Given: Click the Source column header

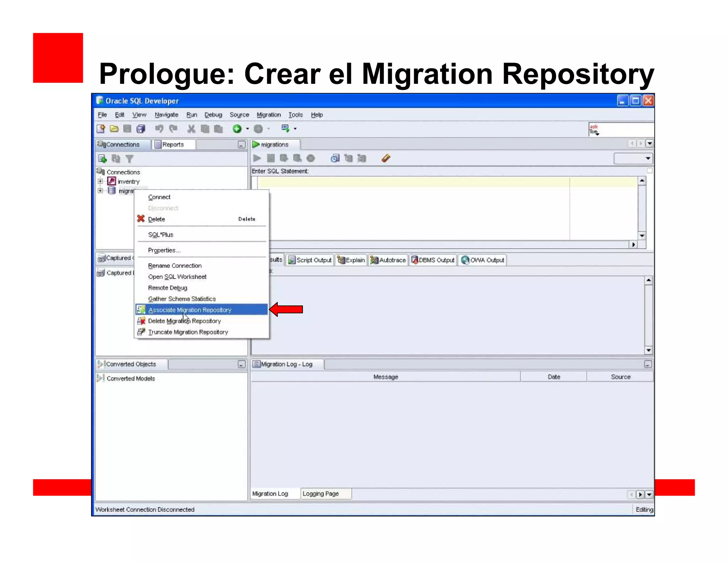Looking at the screenshot, I should (x=621, y=377).
